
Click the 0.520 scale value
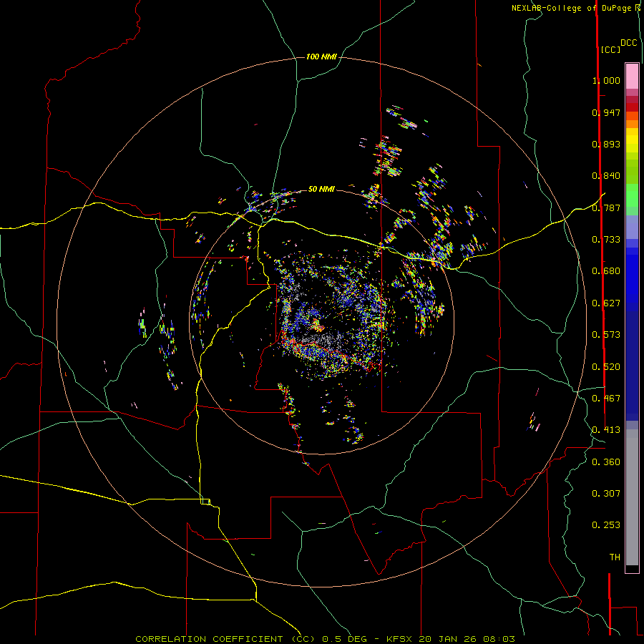coord(606,367)
